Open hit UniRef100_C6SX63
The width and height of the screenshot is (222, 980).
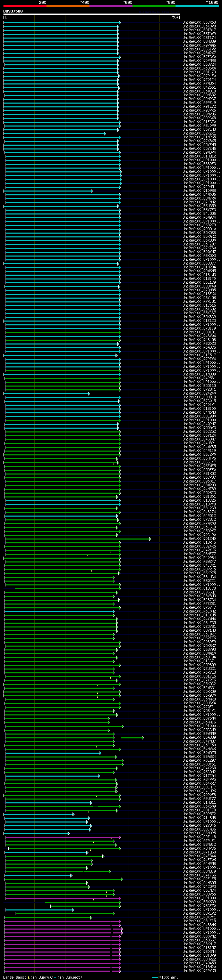[x=199, y=23]
